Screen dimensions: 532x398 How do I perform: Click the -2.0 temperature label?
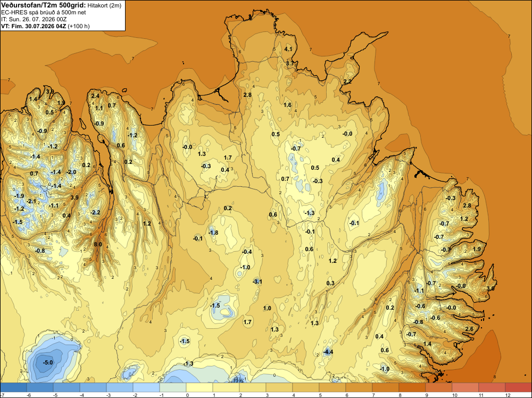71,172
